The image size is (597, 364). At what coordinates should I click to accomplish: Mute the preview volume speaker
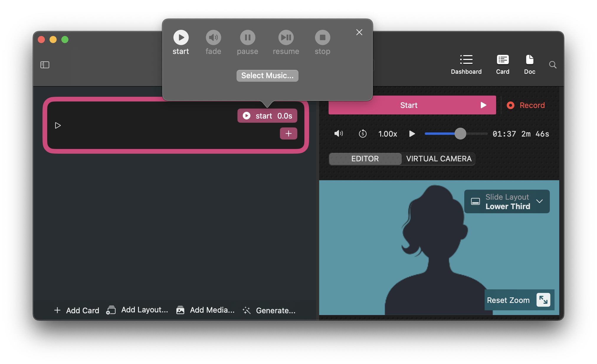(338, 134)
